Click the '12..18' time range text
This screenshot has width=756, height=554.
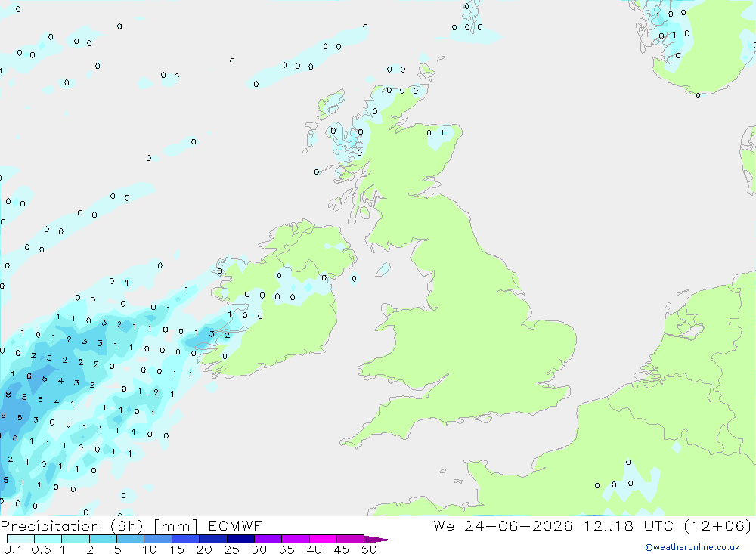pos(608,525)
